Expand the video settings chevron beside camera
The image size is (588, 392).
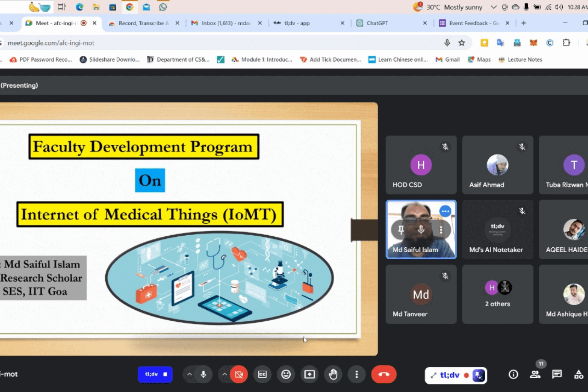(x=225, y=375)
